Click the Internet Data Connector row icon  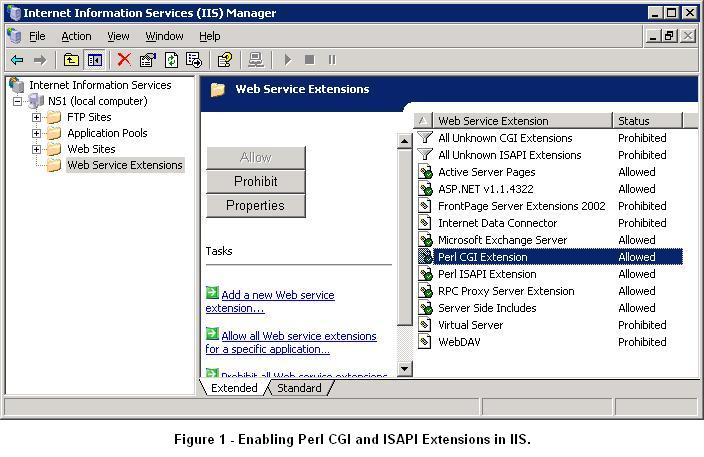point(424,223)
